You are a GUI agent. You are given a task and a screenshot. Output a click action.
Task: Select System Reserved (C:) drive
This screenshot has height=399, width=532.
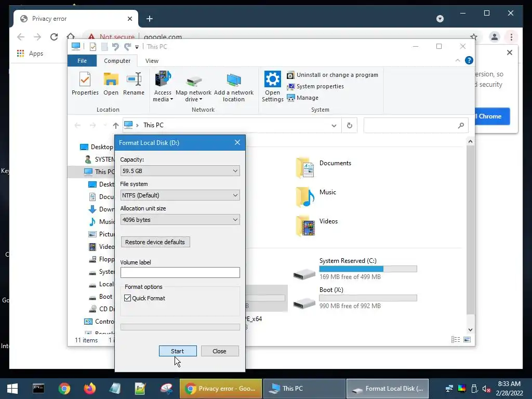pos(354,270)
